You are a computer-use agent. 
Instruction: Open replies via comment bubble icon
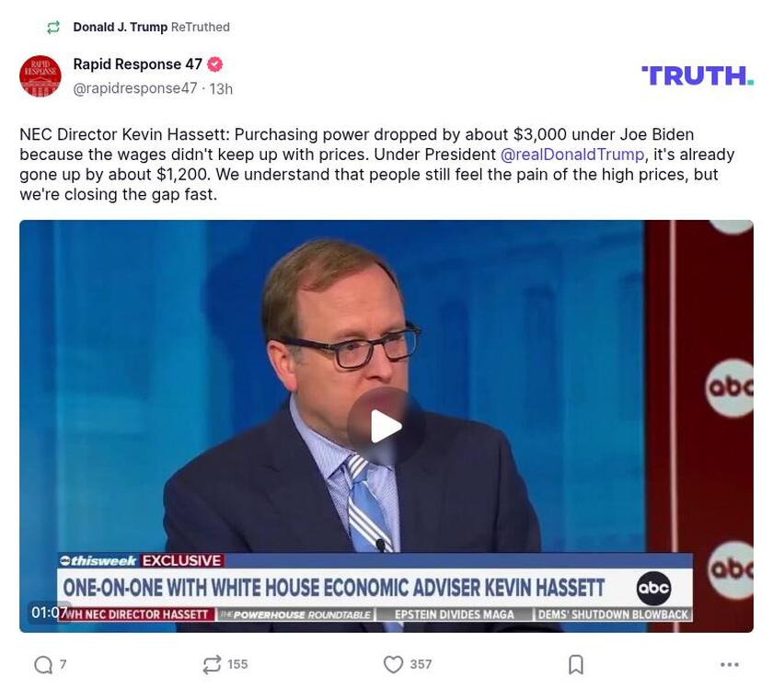(x=43, y=664)
